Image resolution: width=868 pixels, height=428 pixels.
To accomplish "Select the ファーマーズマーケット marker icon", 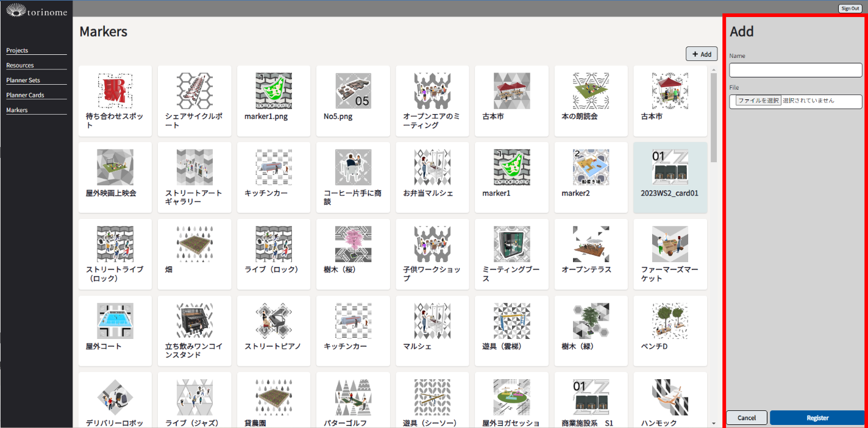I will [670, 244].
